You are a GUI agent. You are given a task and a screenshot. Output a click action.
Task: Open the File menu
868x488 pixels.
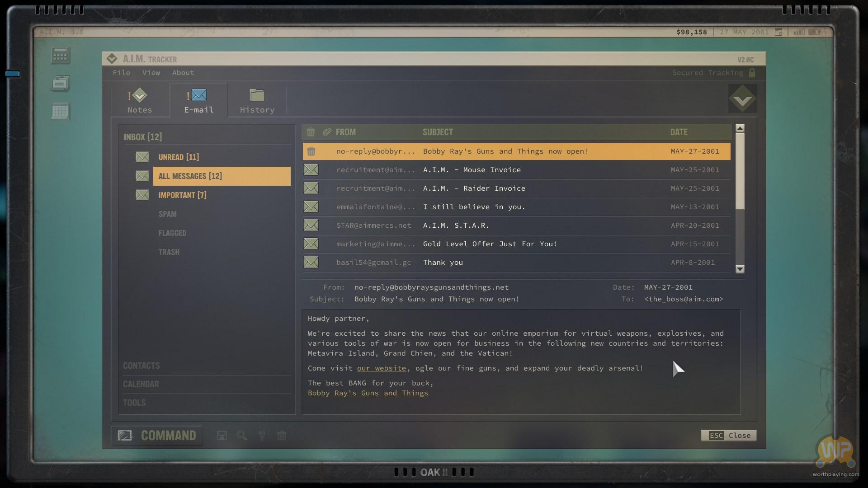(121, 73)
